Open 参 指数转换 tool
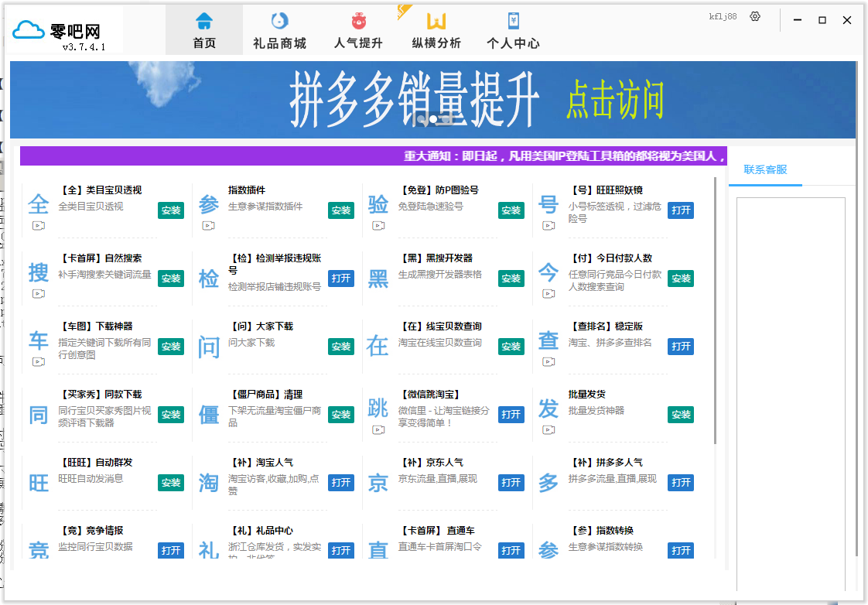Image resolution: width=868 pixels, height=605 pixels. (681, 550)
